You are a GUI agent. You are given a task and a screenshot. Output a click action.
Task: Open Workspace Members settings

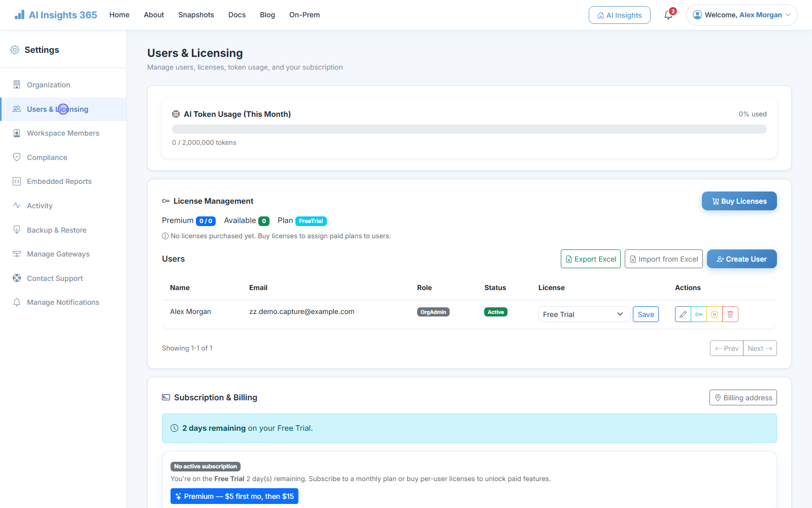point(63,133)
